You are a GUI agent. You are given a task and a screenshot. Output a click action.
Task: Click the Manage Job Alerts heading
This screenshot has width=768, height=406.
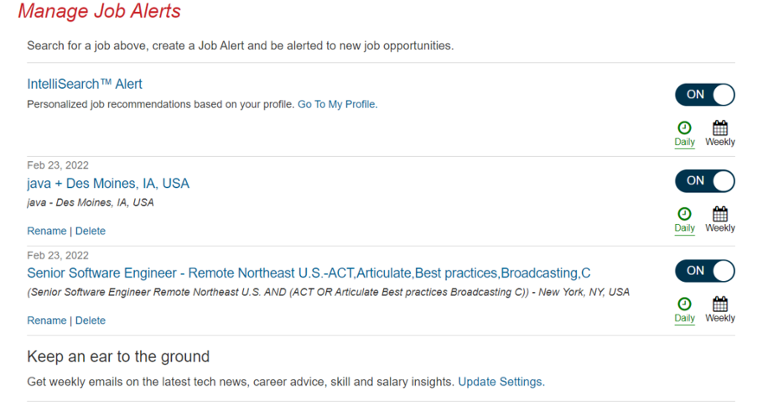[99, 11]
